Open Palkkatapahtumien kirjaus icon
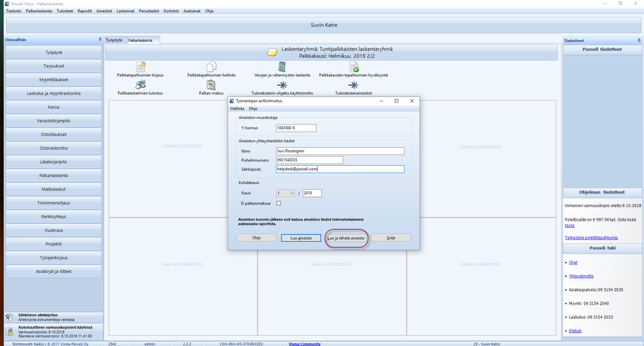 coord(140,67)
